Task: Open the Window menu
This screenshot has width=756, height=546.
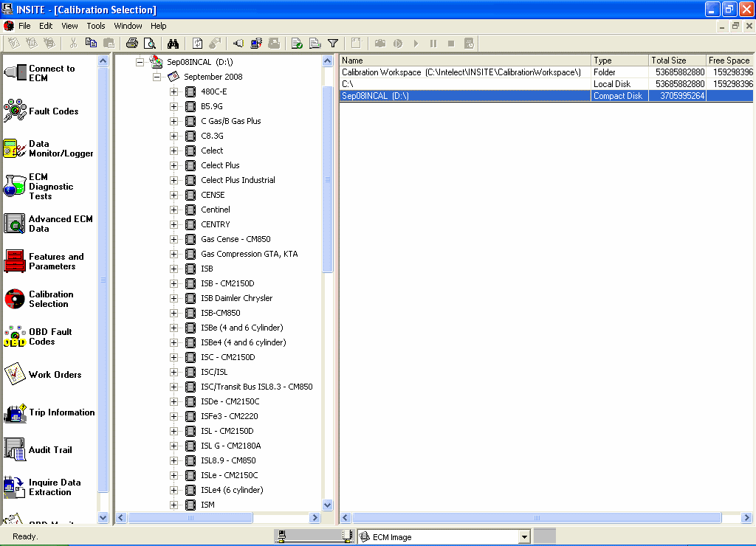Action: click(128, 26)
